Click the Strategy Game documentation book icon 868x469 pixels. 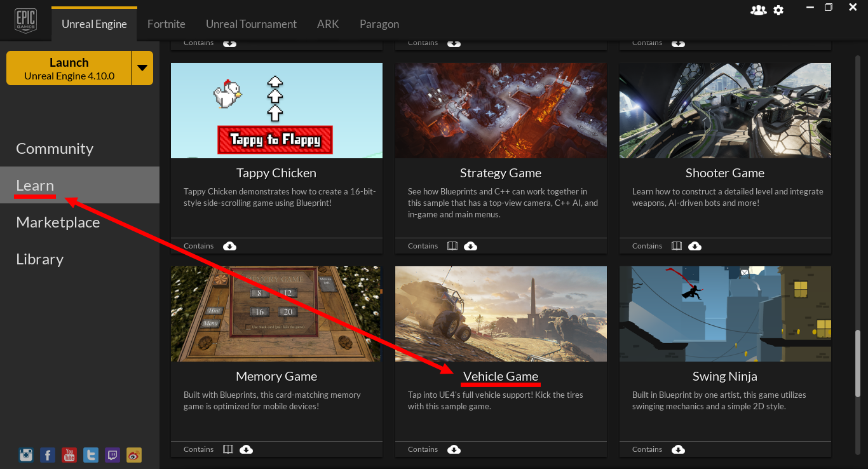tap(452, 246)
